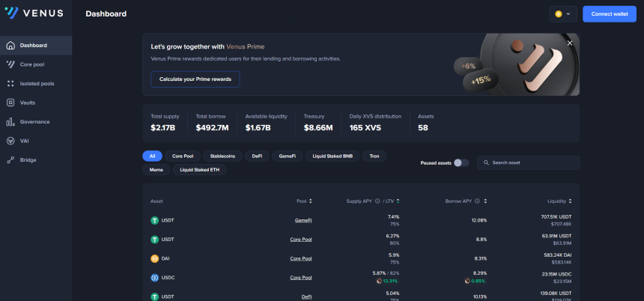Click the USDT icon in DeFi row
Viewport: 644px width, 301px height.
154,297
